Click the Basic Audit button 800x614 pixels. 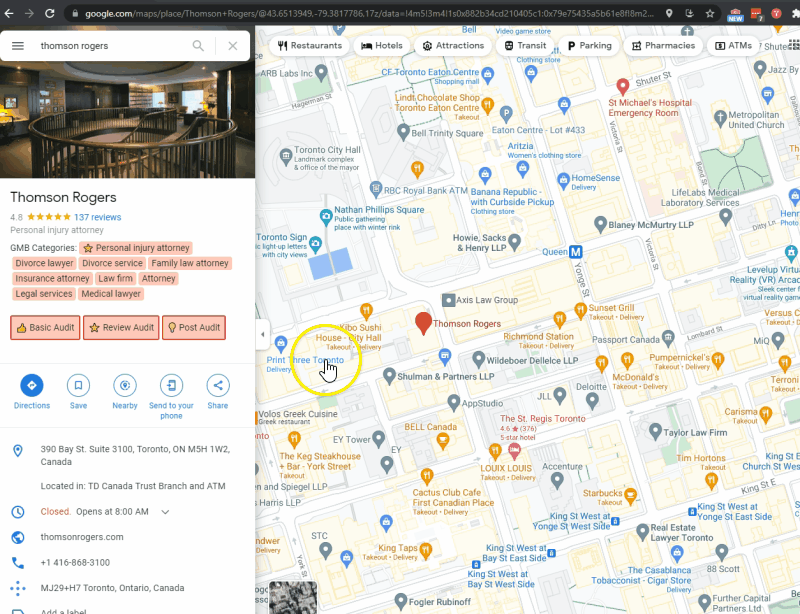pyautogui.click(x=45, y=328)
